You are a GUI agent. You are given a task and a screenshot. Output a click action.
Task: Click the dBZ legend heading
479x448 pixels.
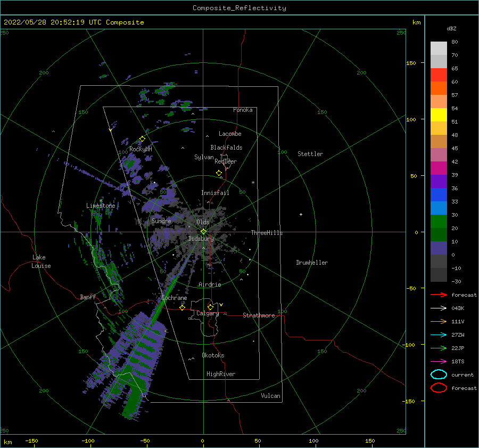click(451, 28)
